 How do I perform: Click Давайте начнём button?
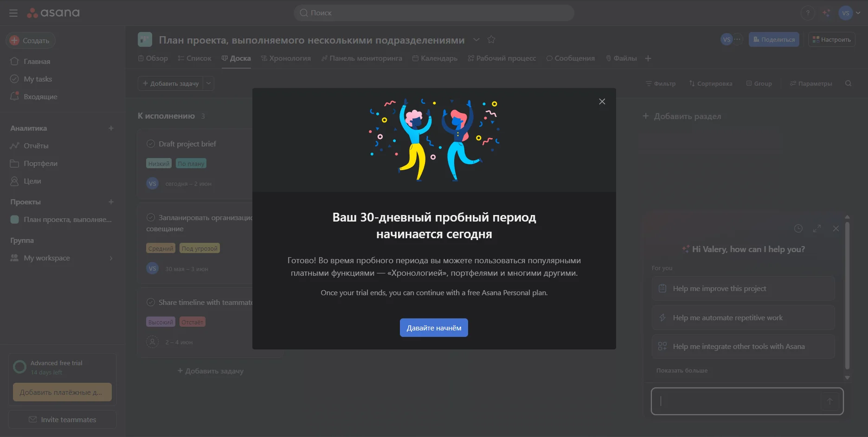[x=434, y=328]
